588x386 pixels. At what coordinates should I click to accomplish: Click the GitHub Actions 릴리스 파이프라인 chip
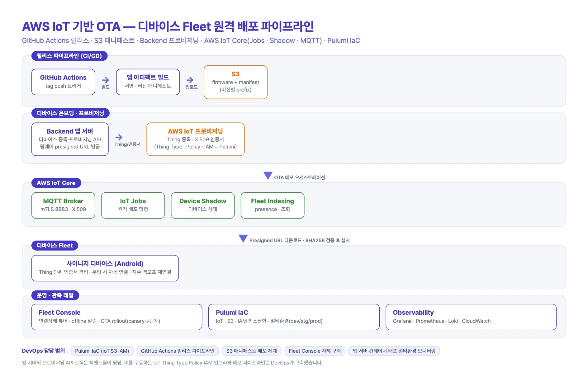tap(178, 351)
